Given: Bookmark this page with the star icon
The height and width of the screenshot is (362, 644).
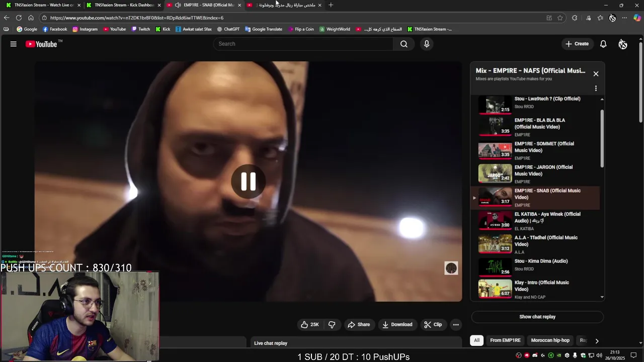Looking at the screenshot, I should pos(560,18).
